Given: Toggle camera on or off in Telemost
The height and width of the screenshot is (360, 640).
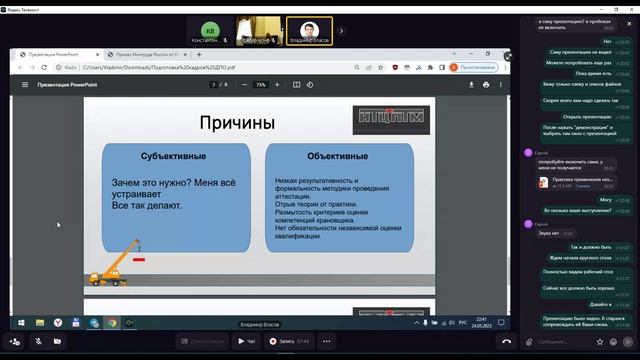Looking at the screenshot, I should pyautogui.click(x=57, y=341).
